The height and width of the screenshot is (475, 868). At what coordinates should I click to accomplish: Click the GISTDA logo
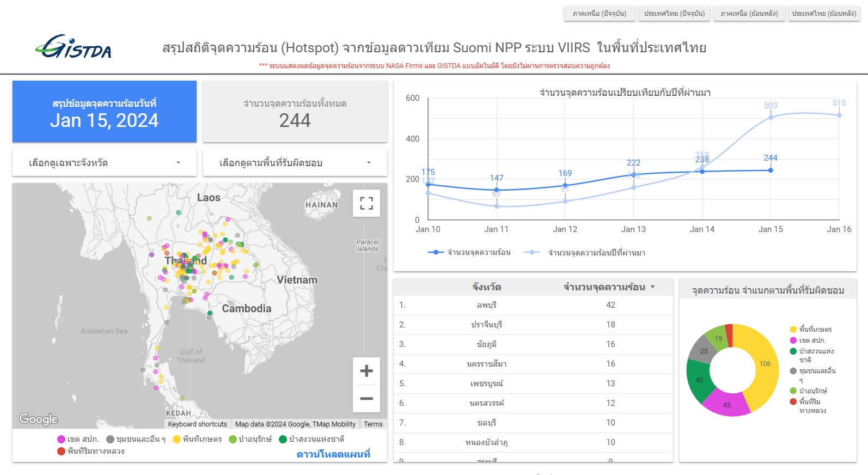pyautogui.click(x=74, y=47)
